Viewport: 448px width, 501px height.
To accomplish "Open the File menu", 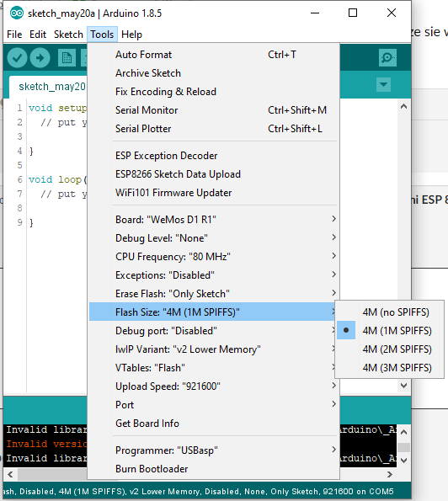I will (x=14, y=35).
